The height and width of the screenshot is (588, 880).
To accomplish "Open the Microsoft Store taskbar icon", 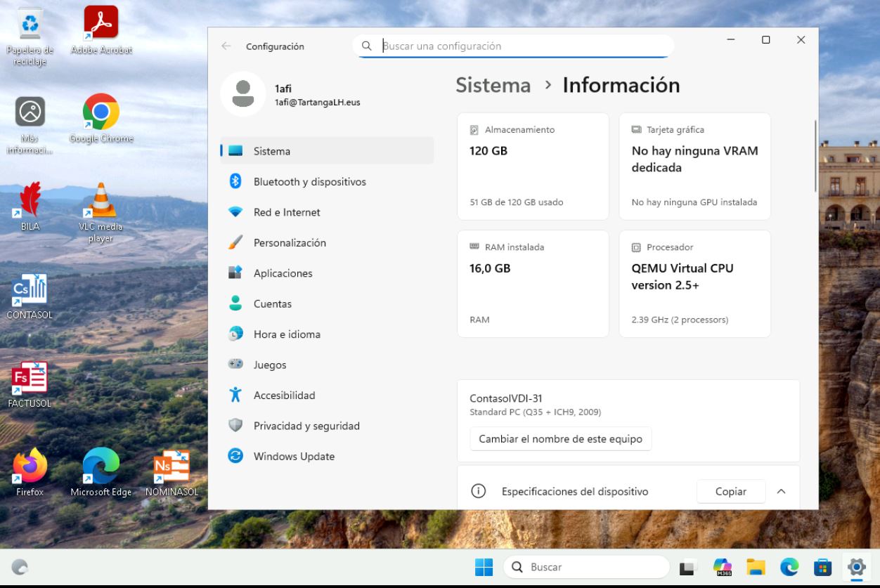I will (x=822, y=567).
